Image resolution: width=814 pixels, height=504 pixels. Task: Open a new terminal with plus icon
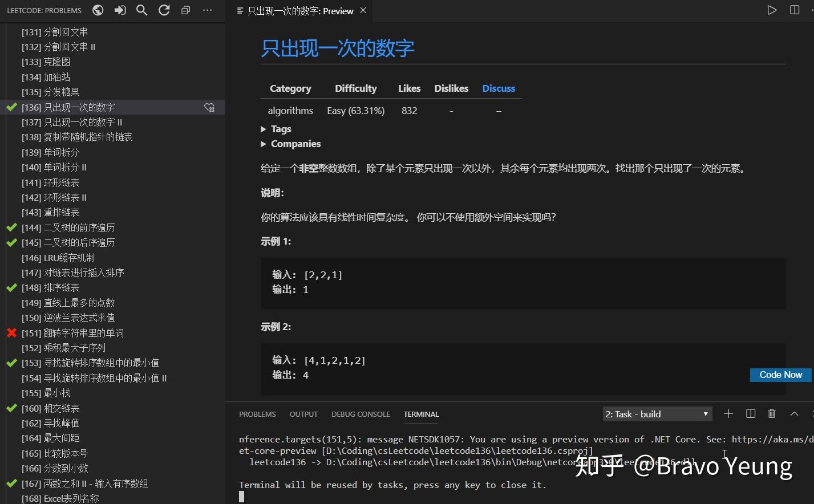coord(728,413)
